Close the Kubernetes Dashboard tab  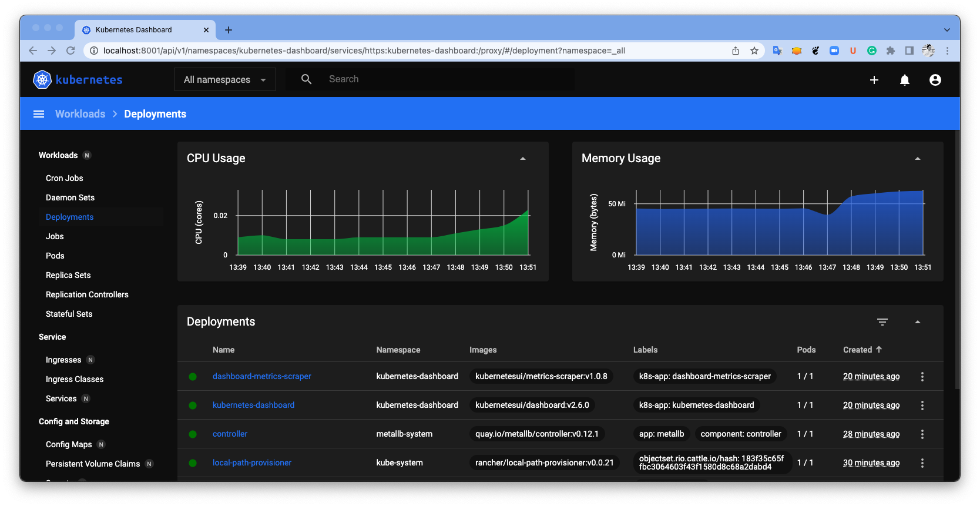tap(206, 30)
